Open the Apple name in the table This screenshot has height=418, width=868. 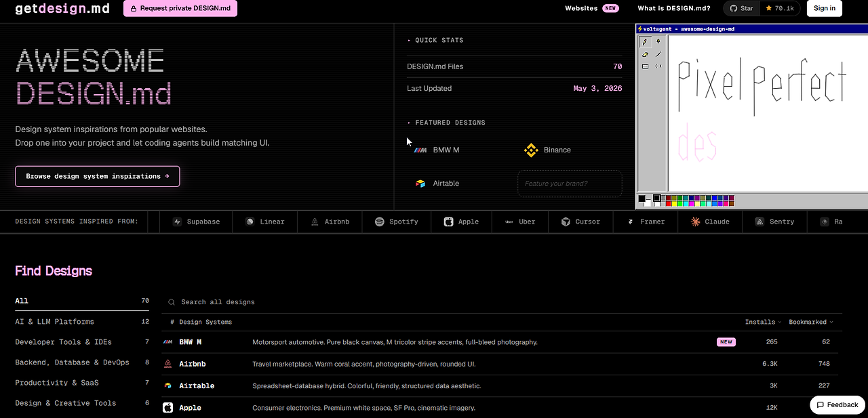(x=191, y=408)
